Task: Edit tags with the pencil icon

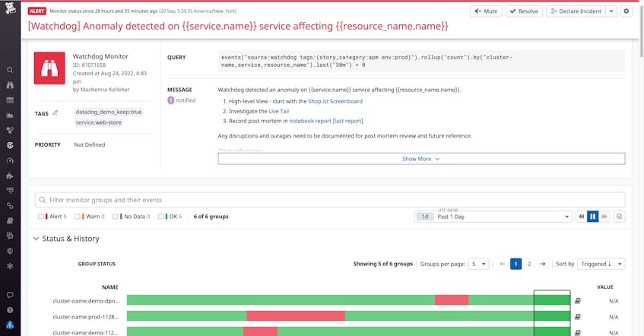Action: [56, 113]
